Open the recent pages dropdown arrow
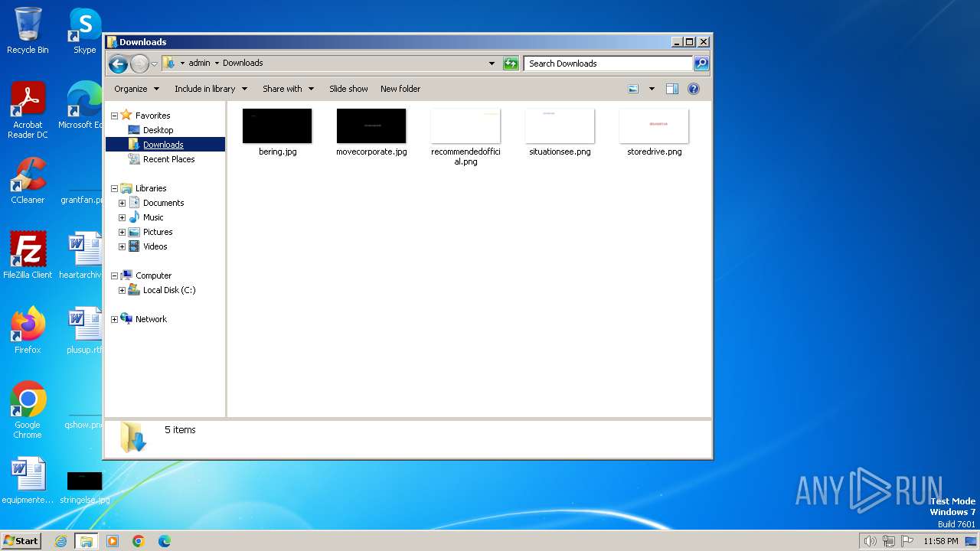 coord(154,64)
